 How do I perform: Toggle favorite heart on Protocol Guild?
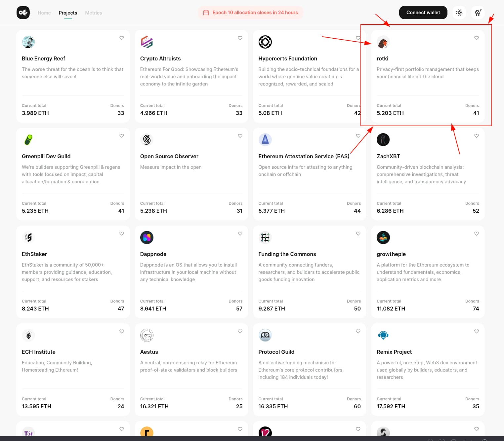[x=358, y=331]
